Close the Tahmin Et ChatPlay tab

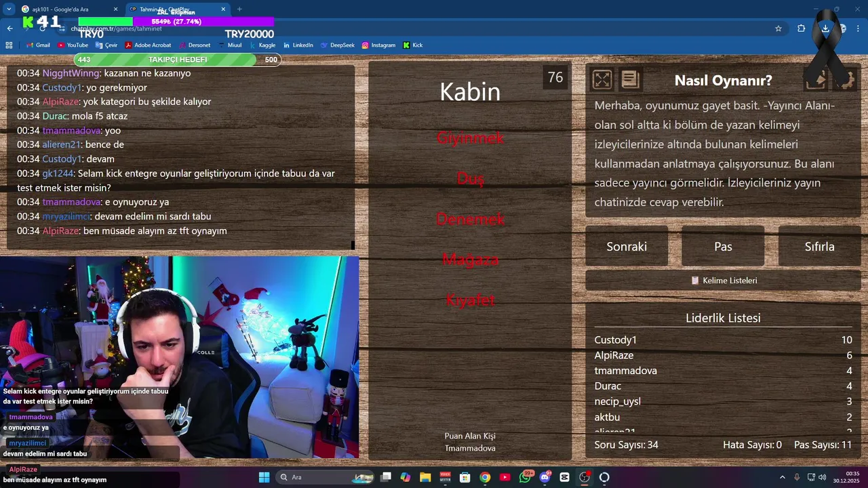pyautogui.click(x=224, y=9)
